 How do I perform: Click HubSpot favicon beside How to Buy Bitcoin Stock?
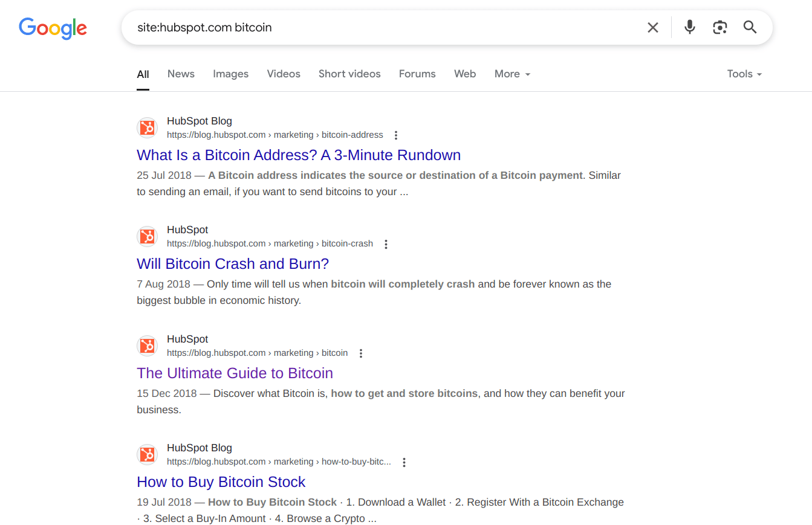[x=147, y=455]
